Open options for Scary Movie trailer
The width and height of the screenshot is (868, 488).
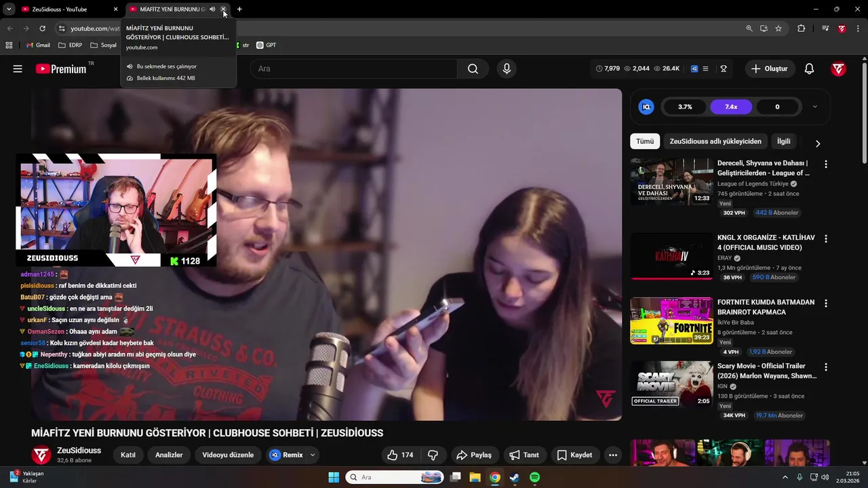click(x=825, y=367)
